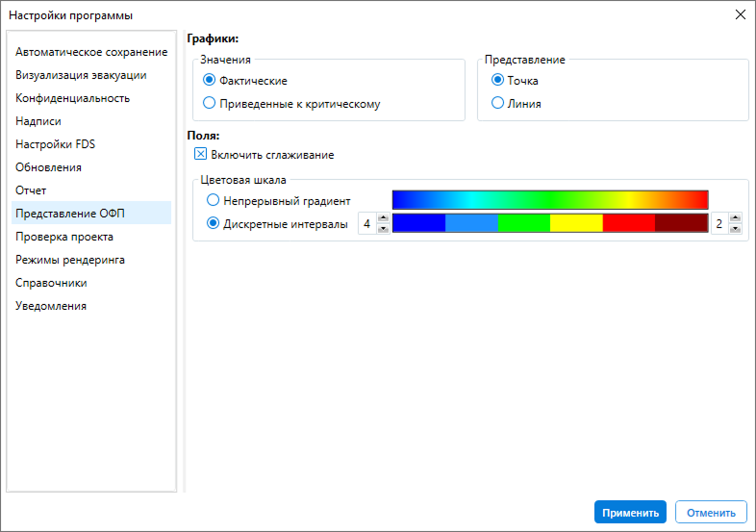The height and width of the screenshot is (532, 756).
Task: Decrease the right interval count spinner
Action: click(735, 229)
